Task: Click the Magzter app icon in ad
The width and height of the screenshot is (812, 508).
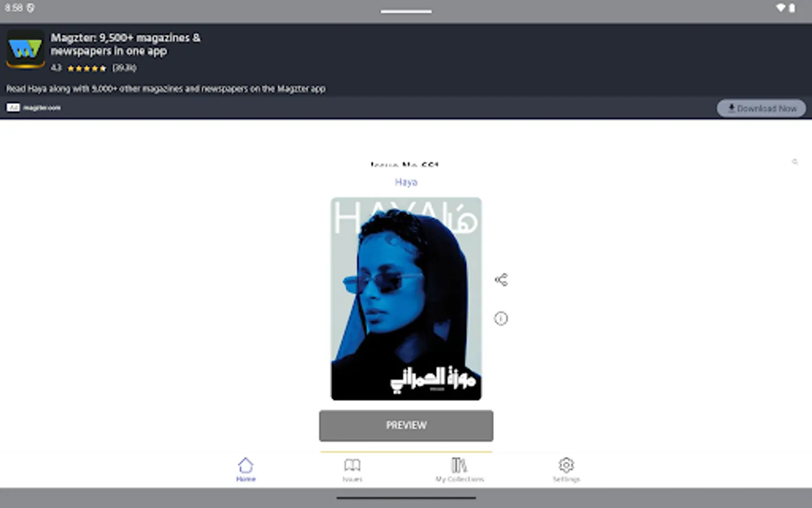Action: click(25, 50)
